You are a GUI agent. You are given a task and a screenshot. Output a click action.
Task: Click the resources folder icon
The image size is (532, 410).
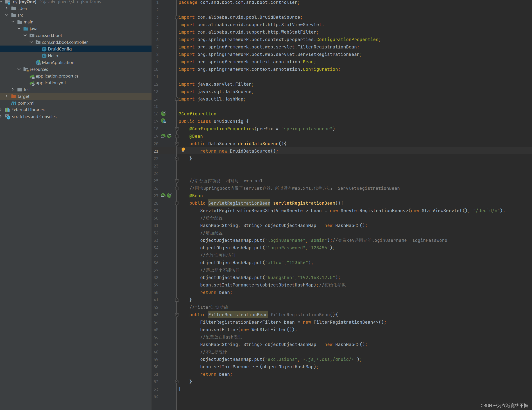[x=26, y=69]
